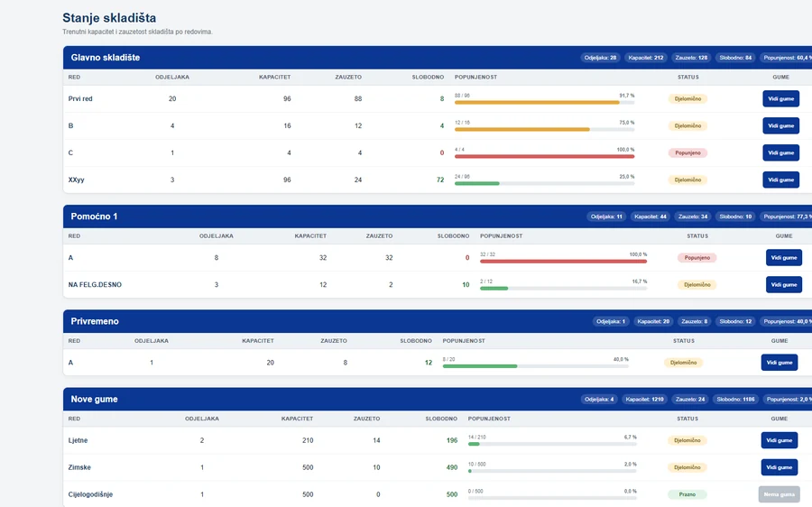The image size is (812, 507).
Task: Open Vidi gume for Zimske row
Action: 779,467
